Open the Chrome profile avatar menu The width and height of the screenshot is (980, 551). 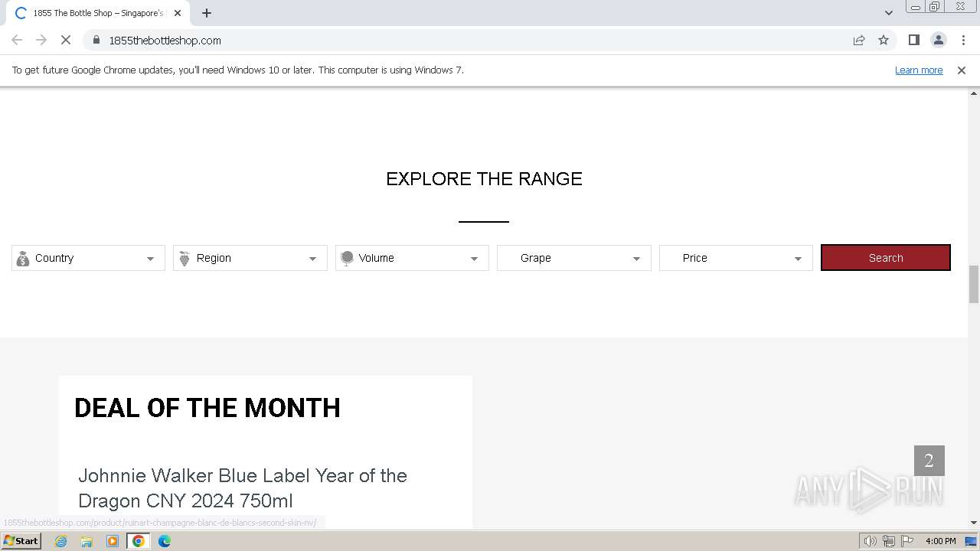point(939,41)
